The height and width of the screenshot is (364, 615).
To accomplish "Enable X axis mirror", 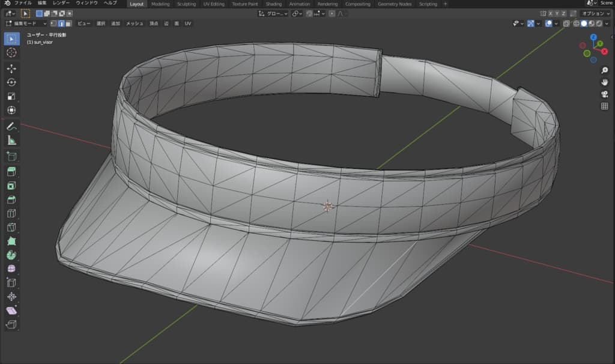I will pyautogui.click(x=550, y=13).
